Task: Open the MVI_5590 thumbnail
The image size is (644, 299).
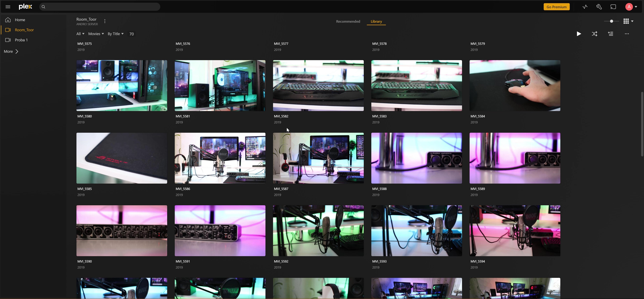Action: [x=122, y=230]
